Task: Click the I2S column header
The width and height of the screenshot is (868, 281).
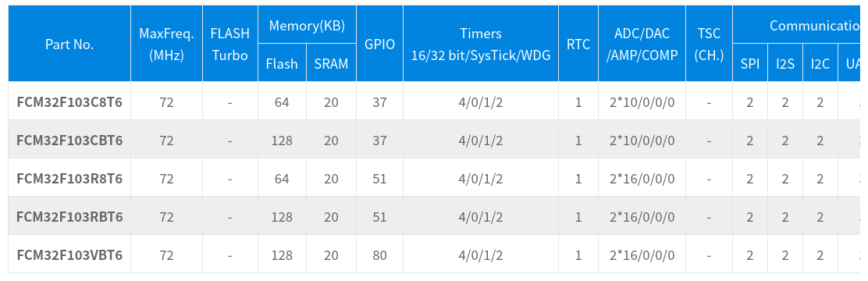Action: pyautogui.click(x=785, y=63)
